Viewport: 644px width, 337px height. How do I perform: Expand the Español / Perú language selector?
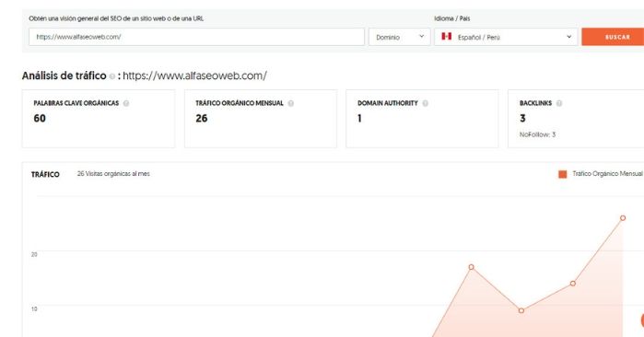(506, 37)
